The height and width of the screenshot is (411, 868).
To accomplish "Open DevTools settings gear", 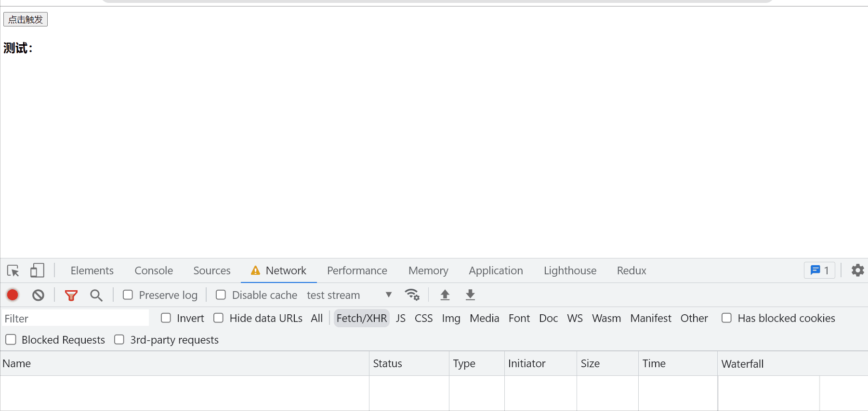I will point(858,270).
